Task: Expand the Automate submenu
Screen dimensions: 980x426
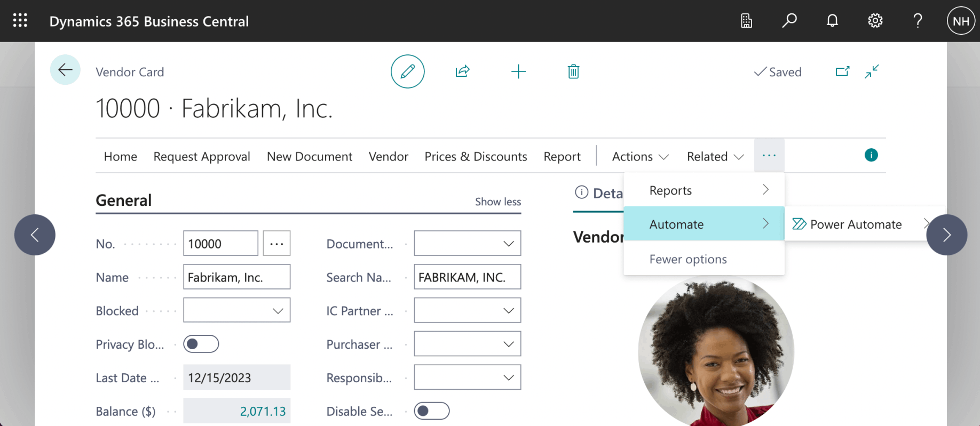Action: [704, 224]
